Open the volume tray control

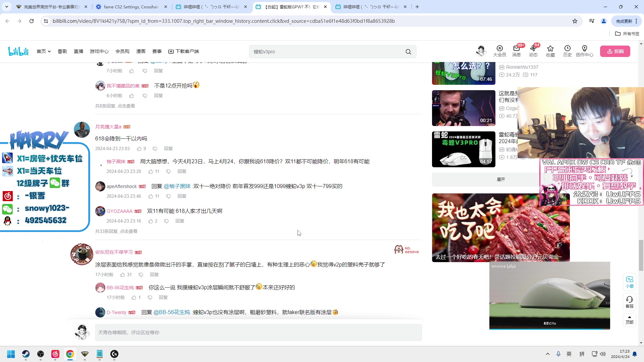tap(603, 354)
